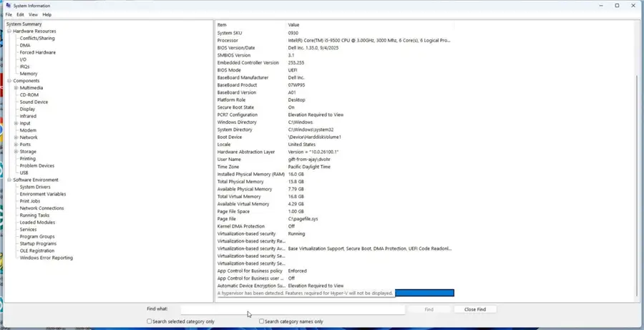The width and height of the screenshot is (644, 330).
Task: Select Conflicts/Sharing tree item
Action: 37,38
